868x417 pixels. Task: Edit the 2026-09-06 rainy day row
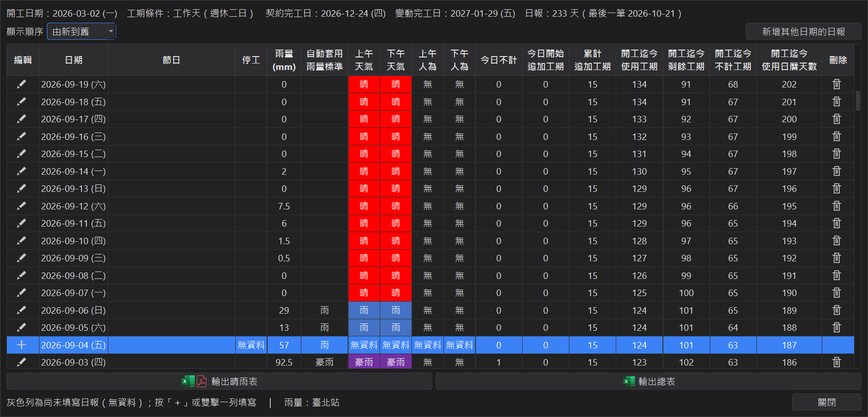coord(22,310)
